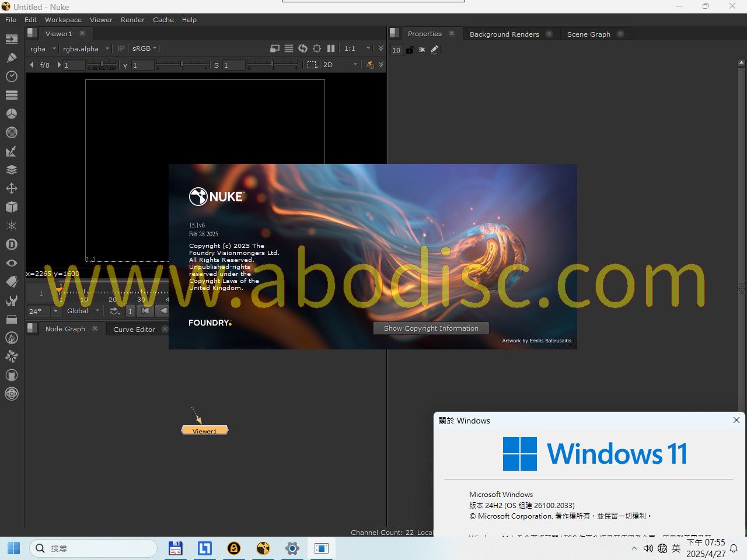Open the Image nodes menu in toolbar

[x=12, y=39]
